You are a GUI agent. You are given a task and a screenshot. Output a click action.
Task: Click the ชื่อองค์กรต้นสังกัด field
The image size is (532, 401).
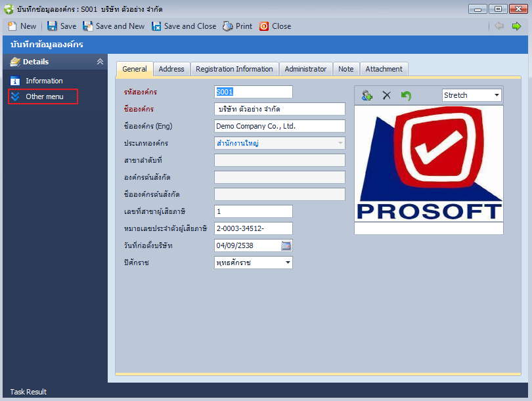[280, 194]
